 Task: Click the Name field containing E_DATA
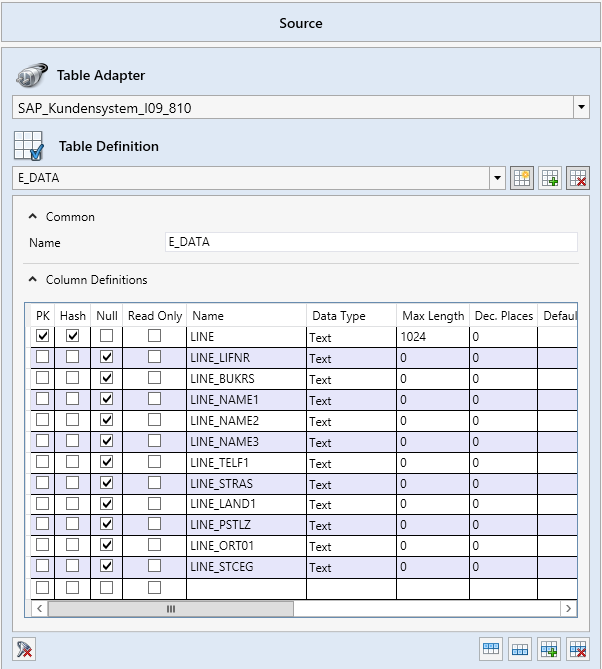click(370, 242)
